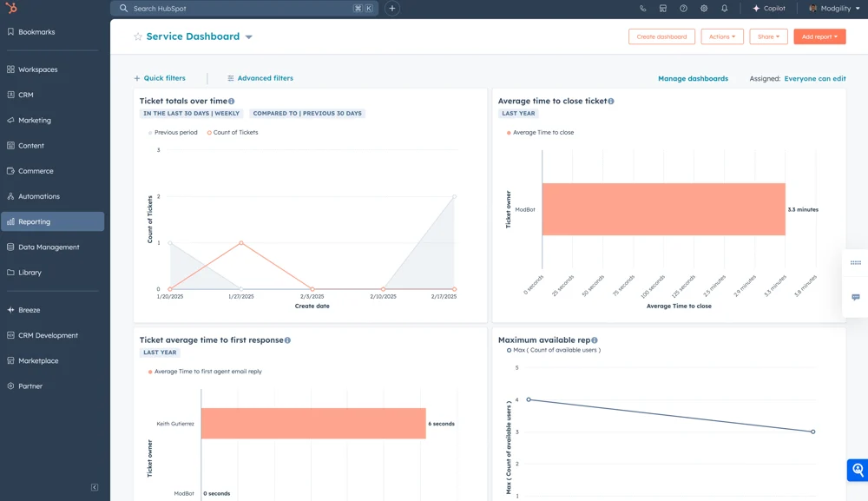Click the ModBot 3.3 minutes bar
868x501 pixels.
click(664, 209)
